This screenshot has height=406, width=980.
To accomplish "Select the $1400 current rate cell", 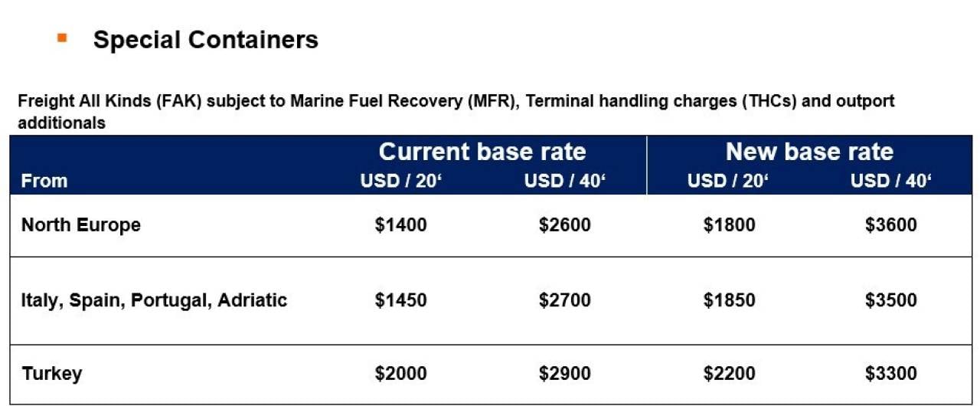I will (400, 225).
